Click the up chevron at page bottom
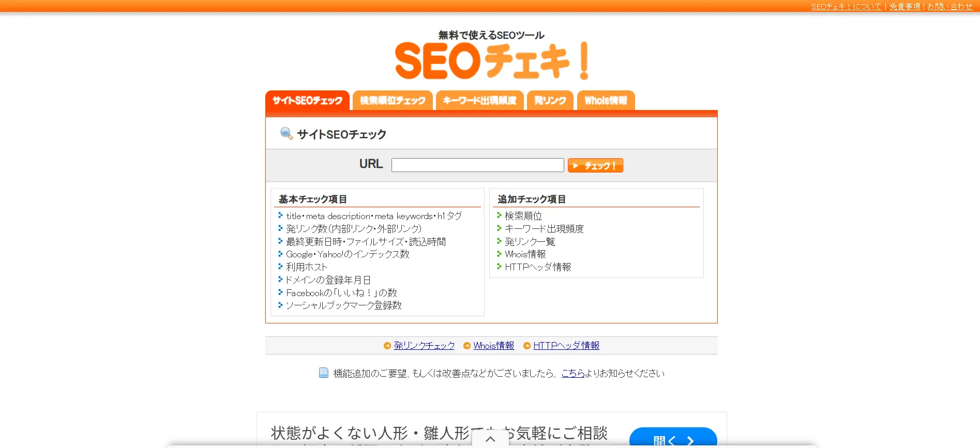This screenshot has height=448, width=980. tap(490, 439)
